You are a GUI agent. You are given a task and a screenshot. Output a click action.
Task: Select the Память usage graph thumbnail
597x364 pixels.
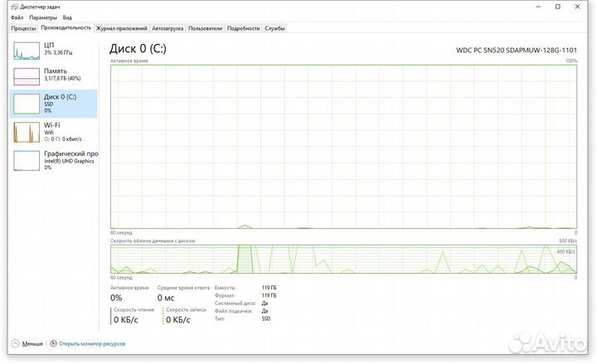(x=27, y=76)
